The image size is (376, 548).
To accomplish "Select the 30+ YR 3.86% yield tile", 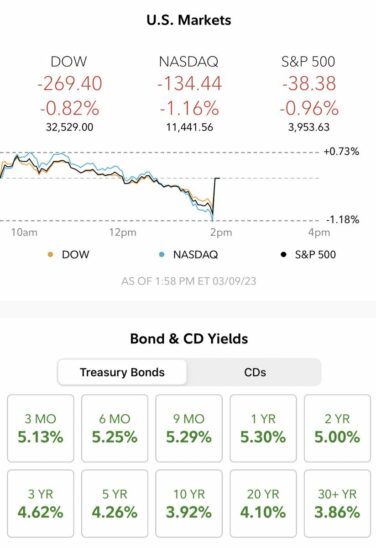I will pos(337,504).
